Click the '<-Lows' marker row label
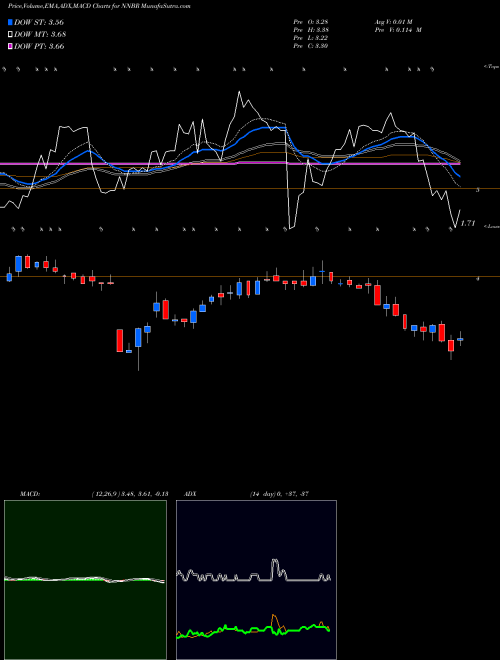The width and height of the screenshot is (500, 660). pos(492,226)
